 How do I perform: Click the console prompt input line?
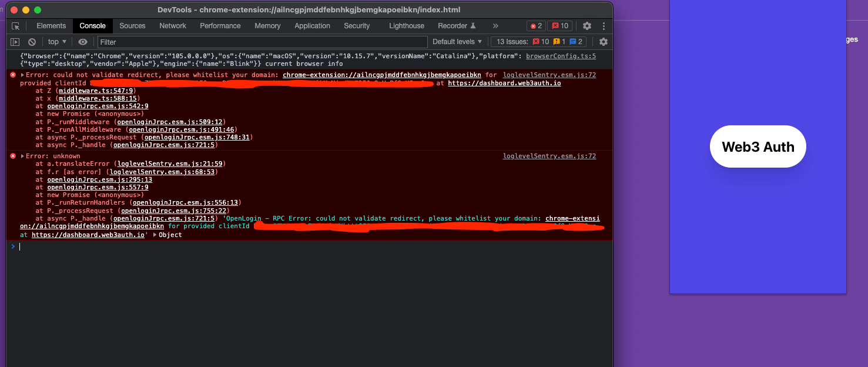pos(309,247)
